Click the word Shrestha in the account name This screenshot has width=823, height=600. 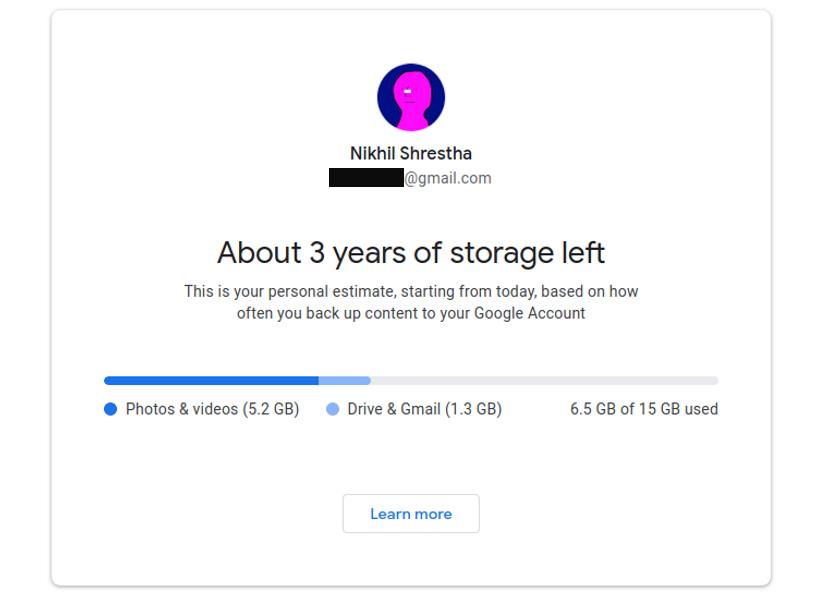point(436,153)
